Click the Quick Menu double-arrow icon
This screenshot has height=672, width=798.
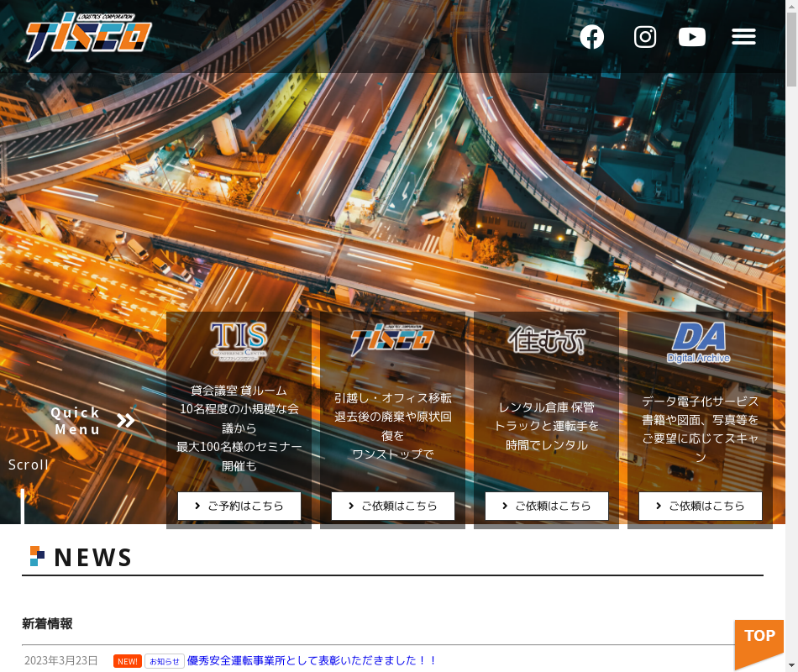tap(126, 421)
